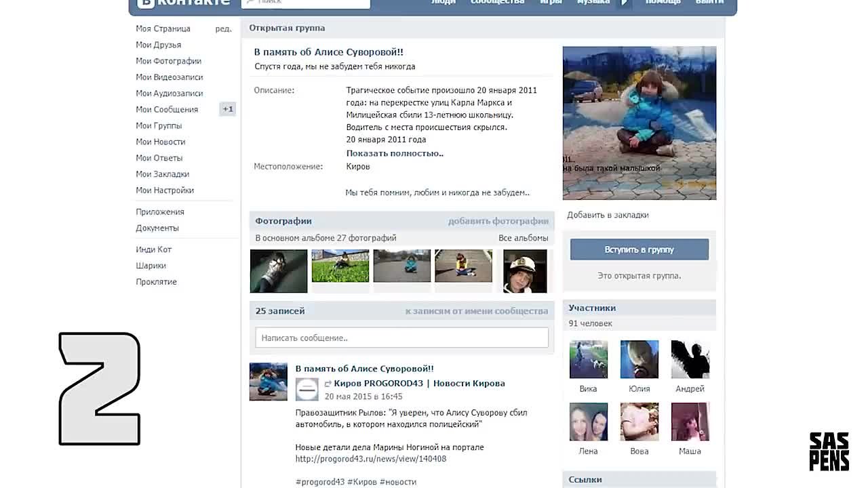Open member Юлия's avatar
The width and height of the screenshot is (868, 488).
point(639,359)
